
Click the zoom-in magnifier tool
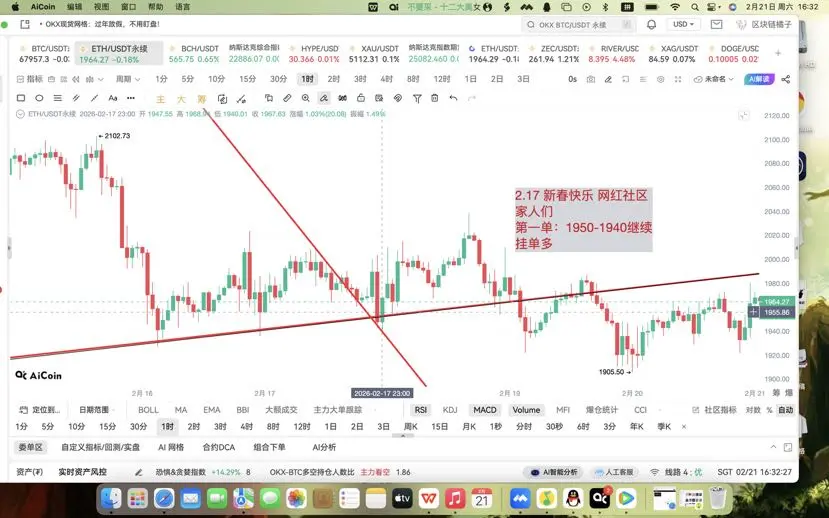[x=306, y=98]
